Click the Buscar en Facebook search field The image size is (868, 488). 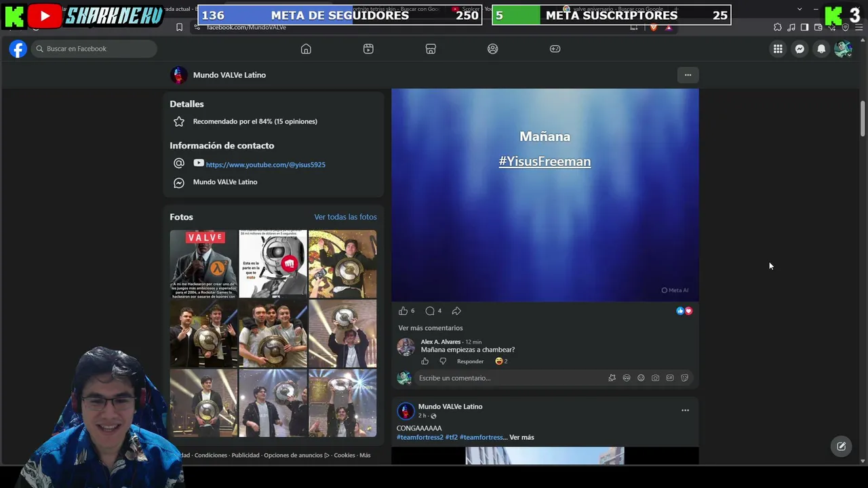[94, 49]
